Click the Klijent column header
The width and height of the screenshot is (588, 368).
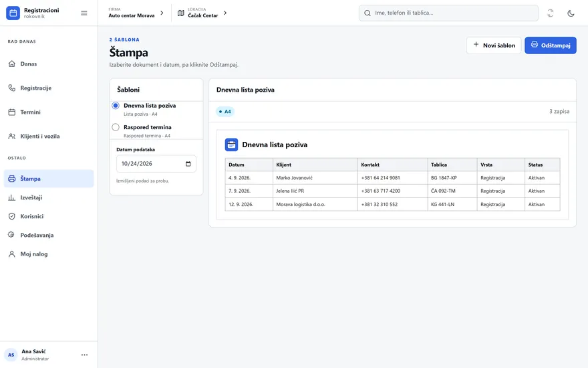[315, 165]
